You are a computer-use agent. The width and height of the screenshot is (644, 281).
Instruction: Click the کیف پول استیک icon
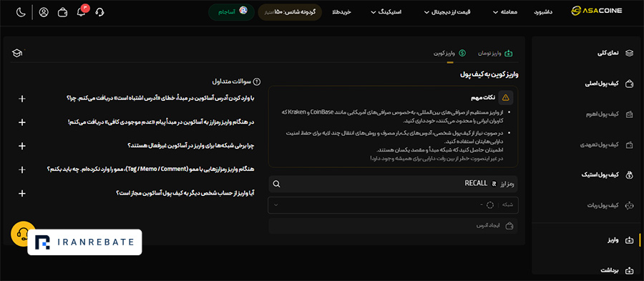pos(629,175)
